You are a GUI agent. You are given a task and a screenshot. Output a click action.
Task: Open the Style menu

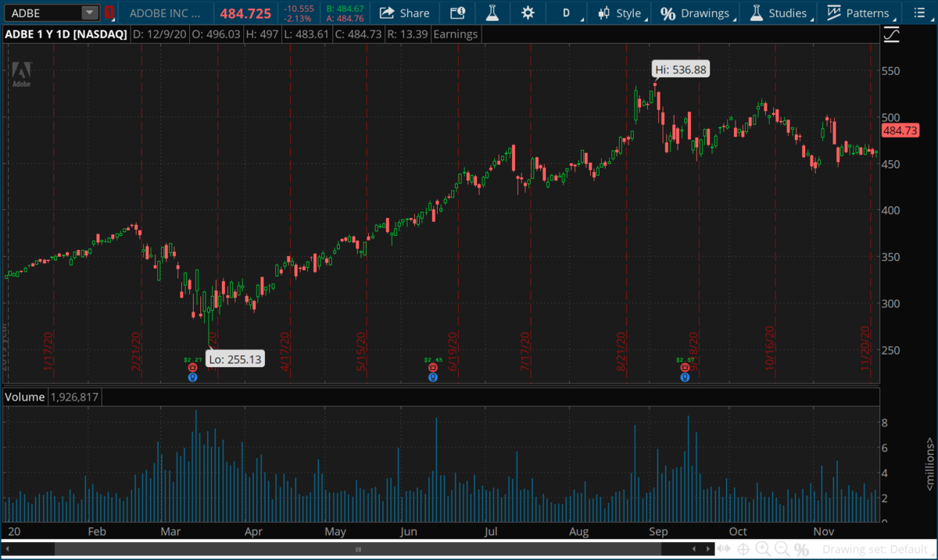pyautogui.click(x=619, y=12)
